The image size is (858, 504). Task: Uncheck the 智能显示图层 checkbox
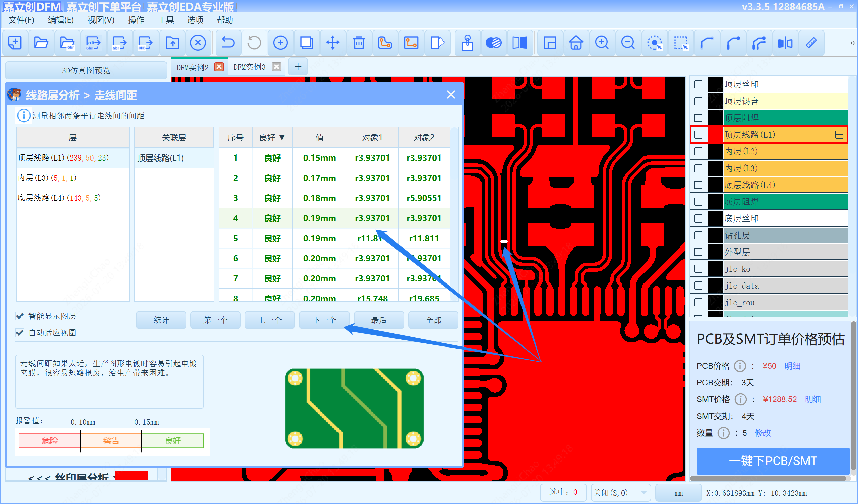pyautogui.click(x=20, y=316)
